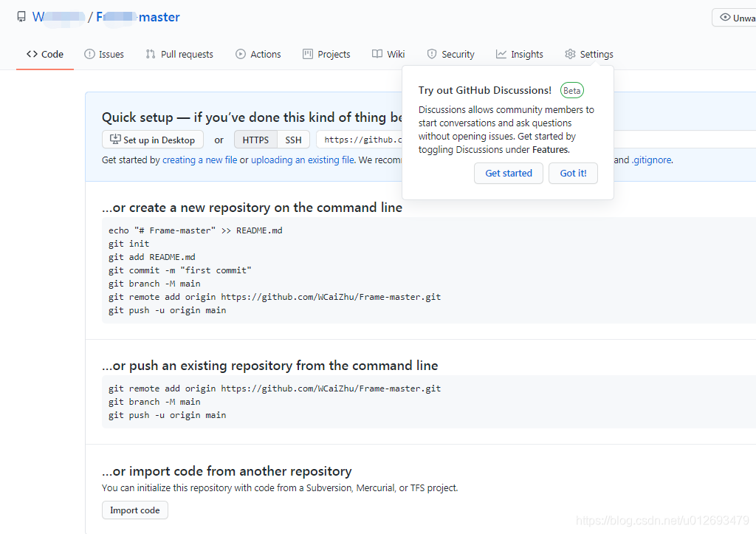
Task: Click the Actions play-circle icon
Action: (x=241, y=54)
